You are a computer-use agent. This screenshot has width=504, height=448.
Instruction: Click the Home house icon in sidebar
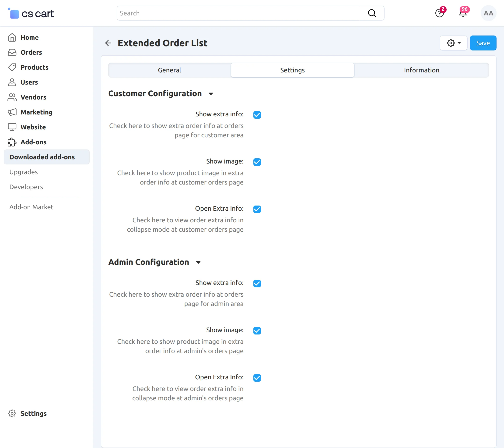[12, 38]
